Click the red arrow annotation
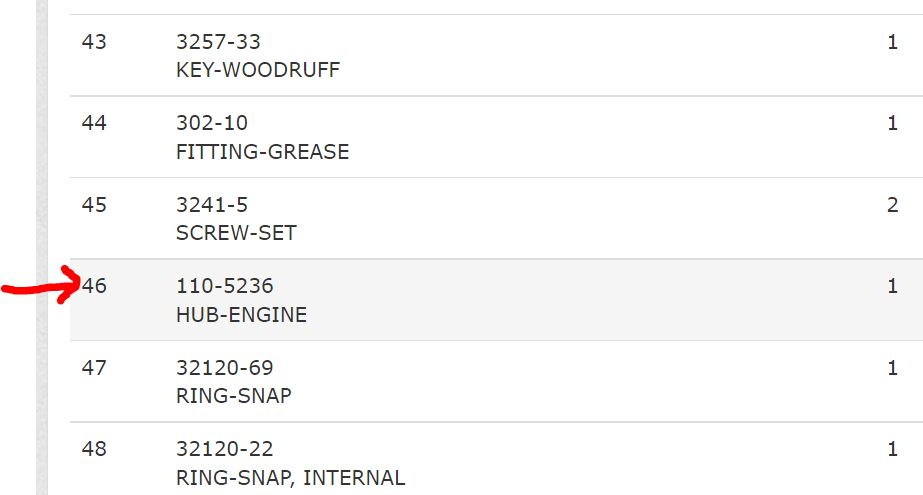The height and width of the screenshot is (495, 923). [40, 285]
